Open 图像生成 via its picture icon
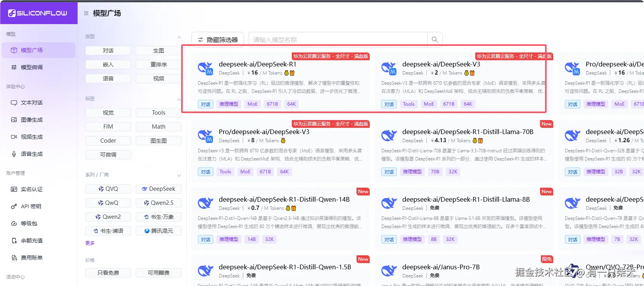This screenshot has width=644, height=286. click(14, 120)
